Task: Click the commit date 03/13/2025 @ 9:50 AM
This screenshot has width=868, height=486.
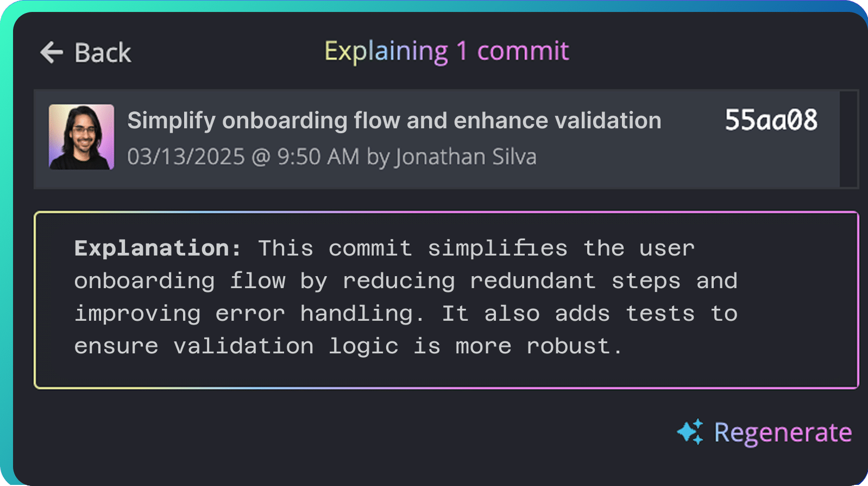Action: [x=243, y=157]
